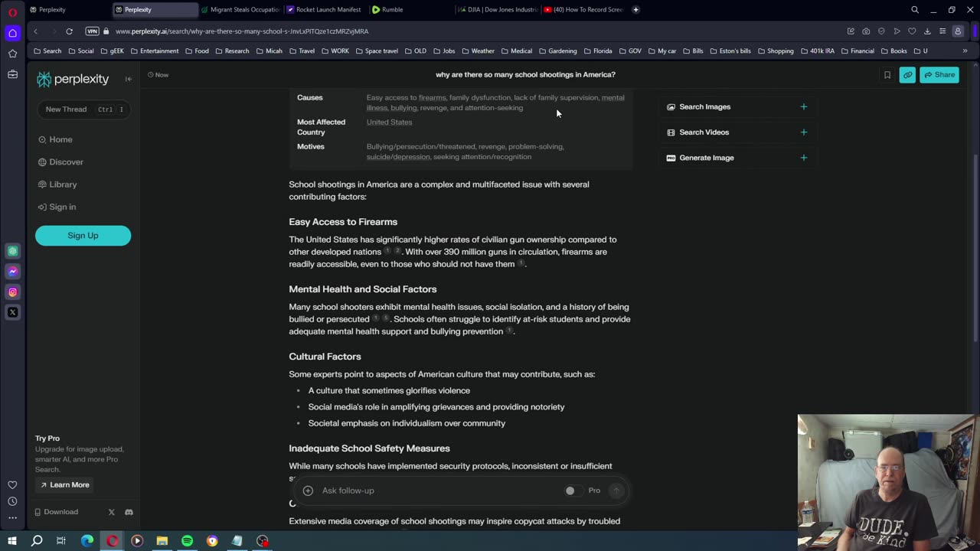The width and height of the screenshot is (980, 551).
Task: Switch to How To Record Screen YouTube tab
Action: coord(583,10)
